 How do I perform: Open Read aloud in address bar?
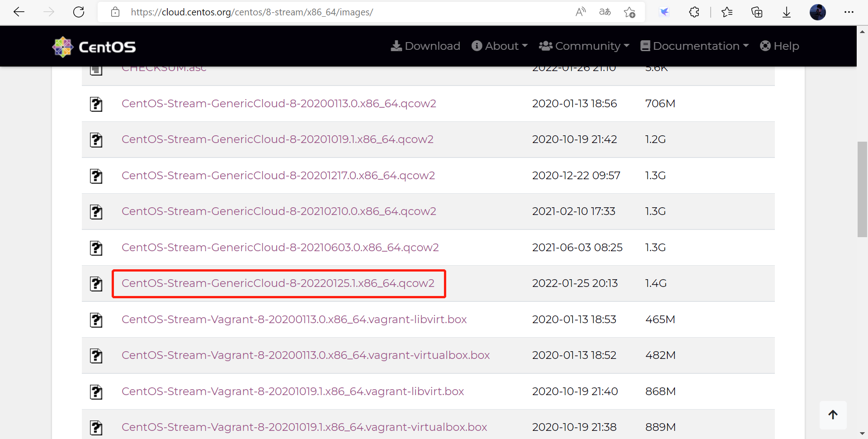coord(580,12)
